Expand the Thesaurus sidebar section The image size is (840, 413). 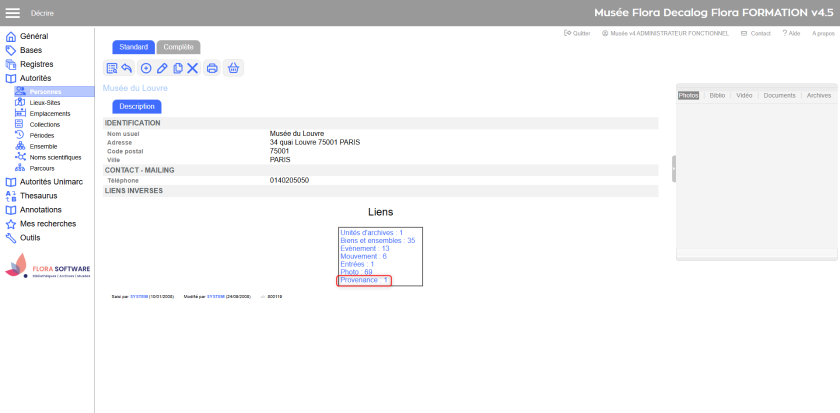point(38,196)
